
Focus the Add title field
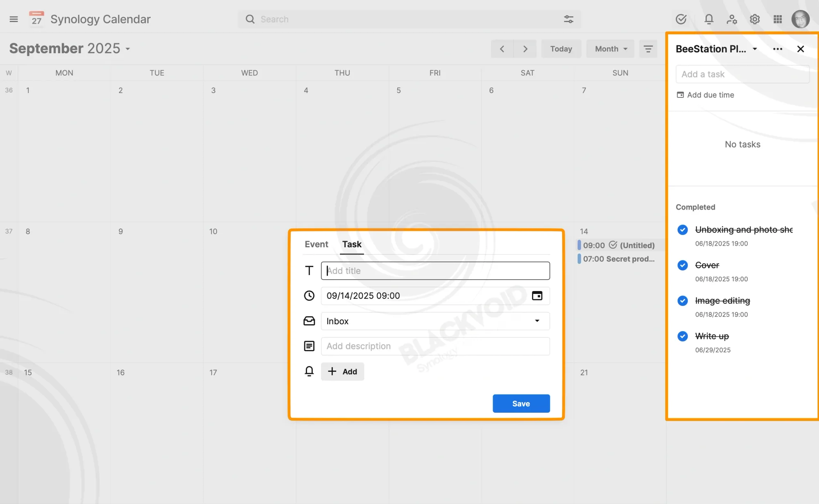(x=435, y=271)
